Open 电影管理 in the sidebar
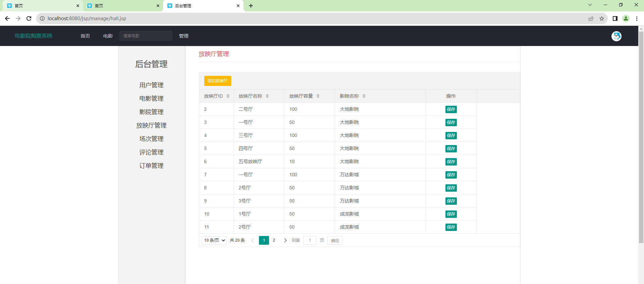 pos(152,99)
